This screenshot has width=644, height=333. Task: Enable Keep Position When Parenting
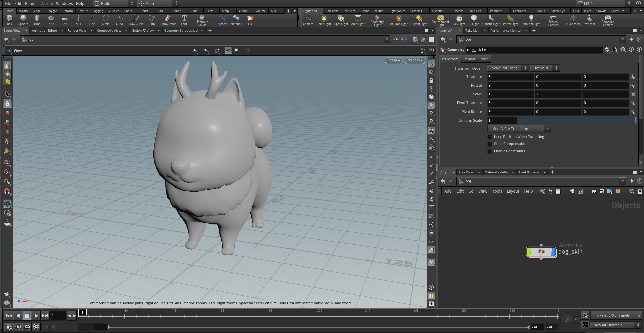pos(489,137)
